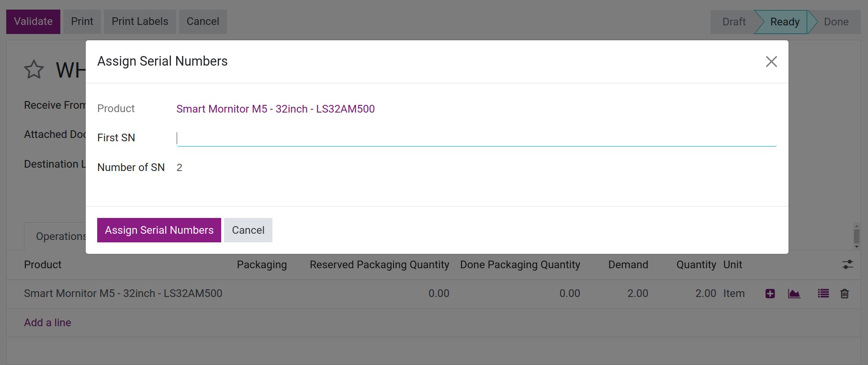This screenshot has height=365, width=868.
Task: Click the Print button
Action: (x=82, y=22)
